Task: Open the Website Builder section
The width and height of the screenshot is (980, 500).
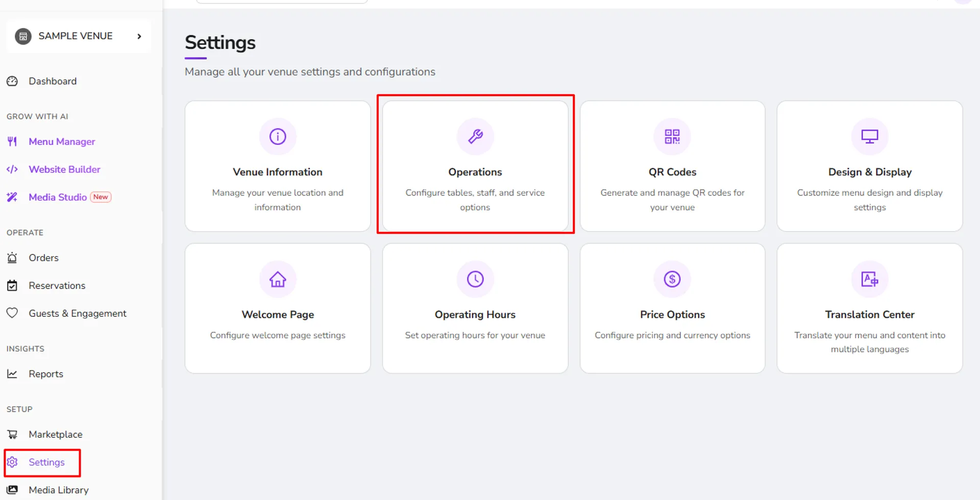Action: point(64,169)
